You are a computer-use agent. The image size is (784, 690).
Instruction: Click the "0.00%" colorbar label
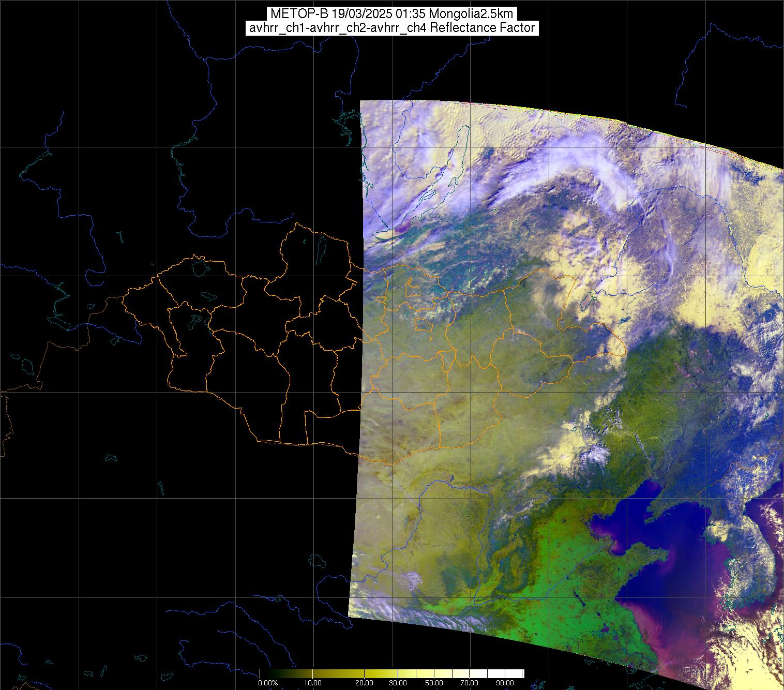tap(268, 683)
